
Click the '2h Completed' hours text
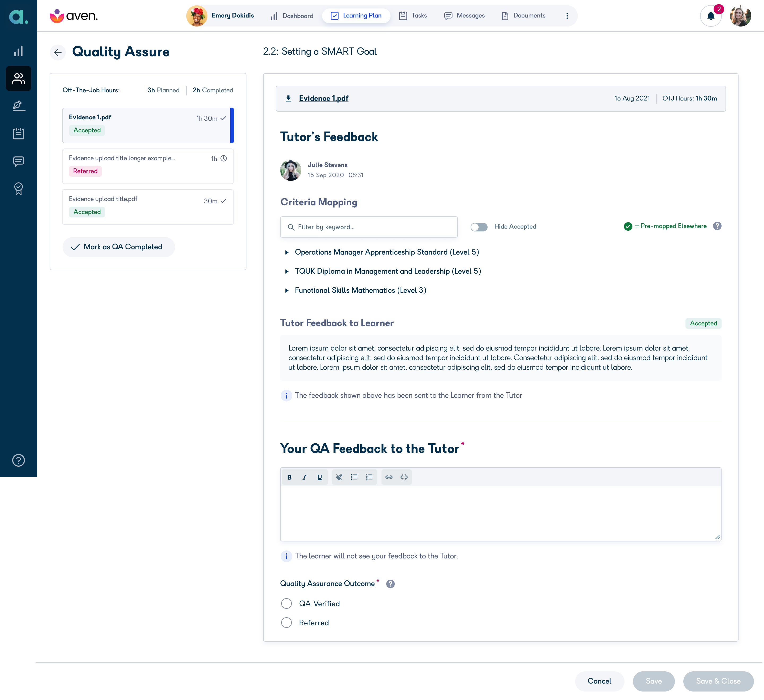tap(212, 90)
